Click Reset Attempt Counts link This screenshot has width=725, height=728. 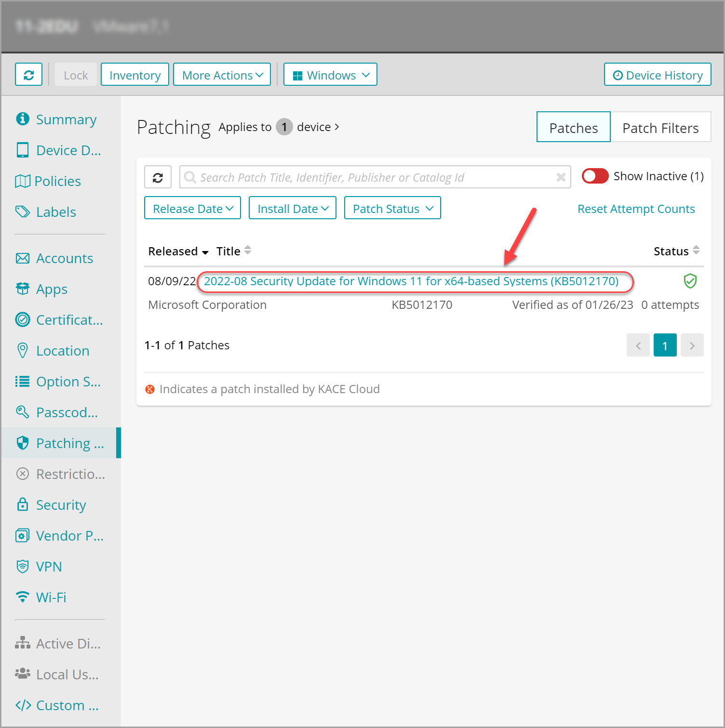coord(636,209)
